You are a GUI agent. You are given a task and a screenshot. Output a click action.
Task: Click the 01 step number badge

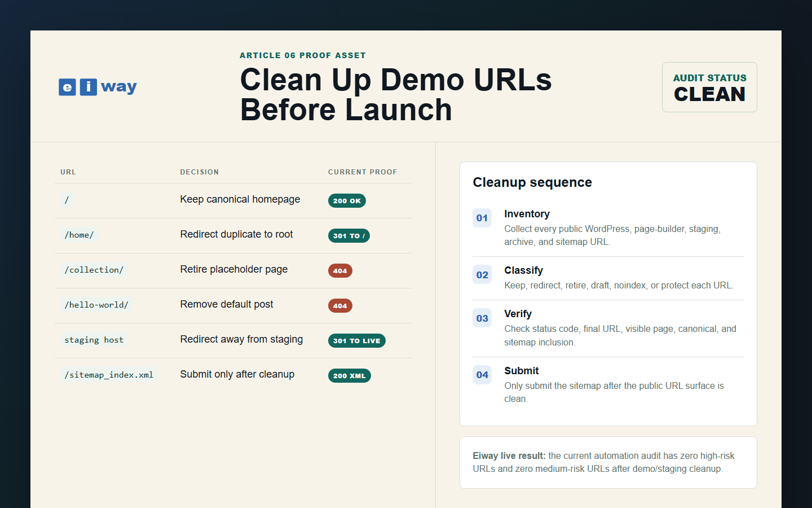pos(482,218)
